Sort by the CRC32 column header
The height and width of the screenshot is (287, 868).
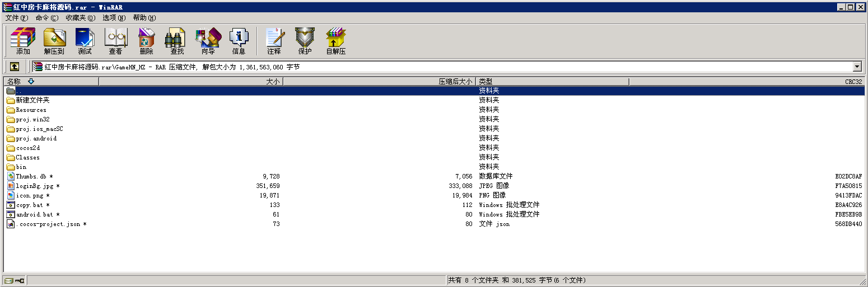853,82
